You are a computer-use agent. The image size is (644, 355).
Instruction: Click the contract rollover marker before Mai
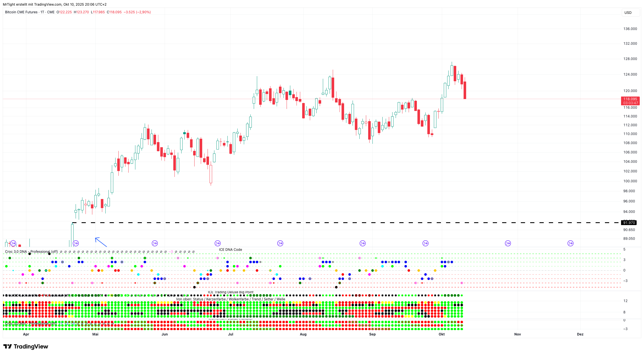[x=76, y=243]
